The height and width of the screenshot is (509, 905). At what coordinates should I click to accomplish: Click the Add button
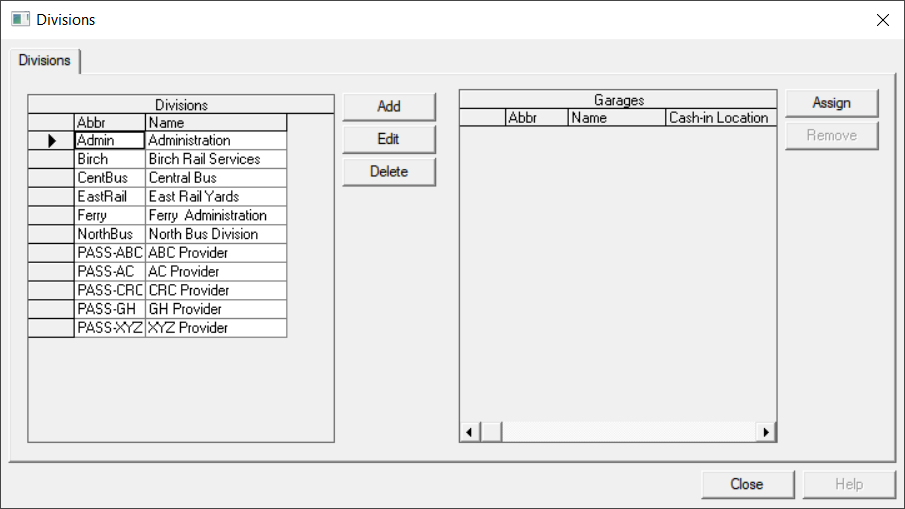pos(388,107)
